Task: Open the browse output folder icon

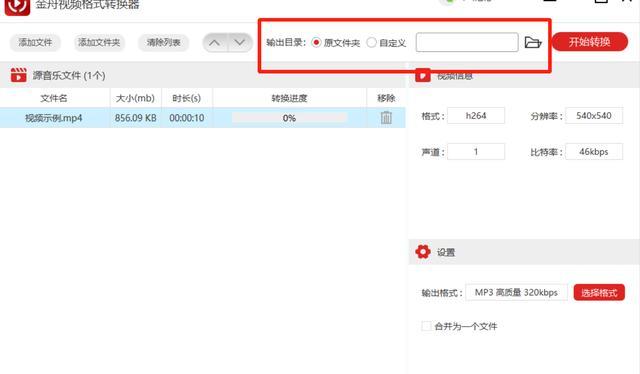Action: [x=533, y=42]
